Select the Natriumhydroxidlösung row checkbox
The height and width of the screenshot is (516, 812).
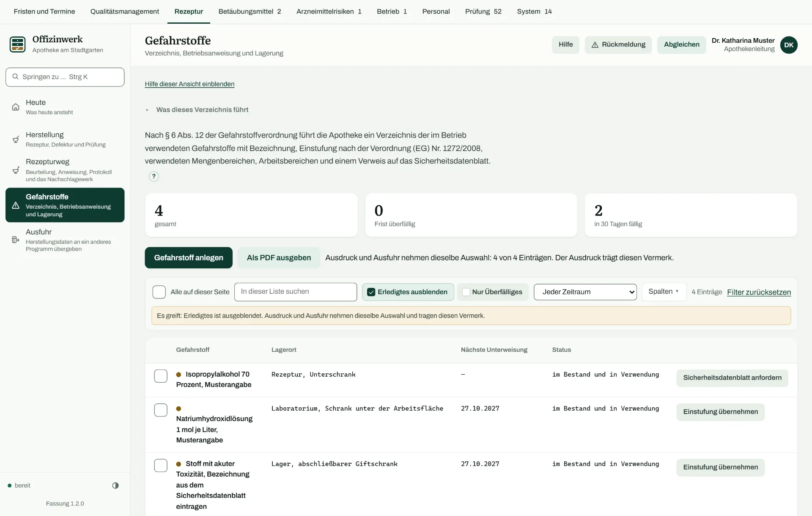[x=161, y=410]
